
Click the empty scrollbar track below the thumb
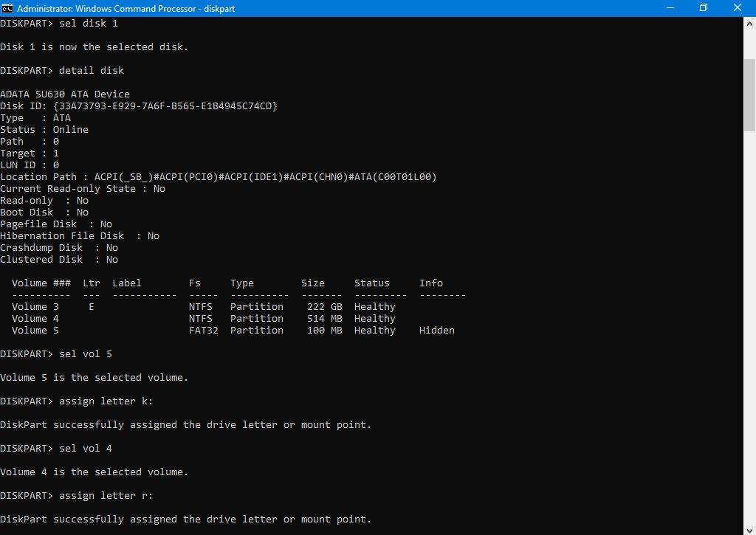(749, 332)
